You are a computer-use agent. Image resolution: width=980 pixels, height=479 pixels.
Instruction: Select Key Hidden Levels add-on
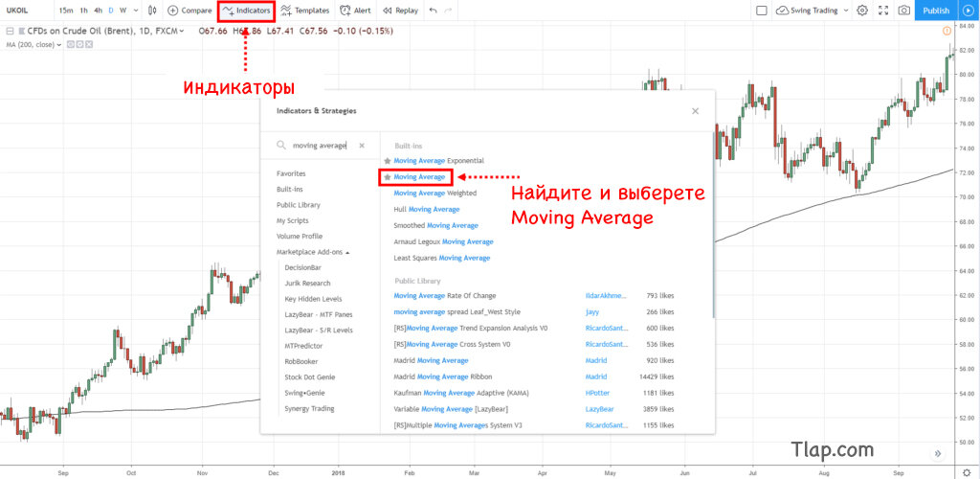tap(313, 299)
